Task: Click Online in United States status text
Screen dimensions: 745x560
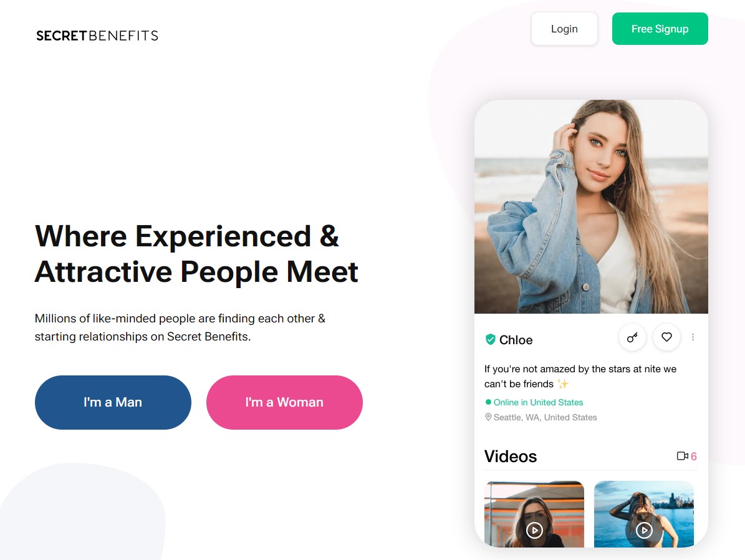Action: [538, 402]
